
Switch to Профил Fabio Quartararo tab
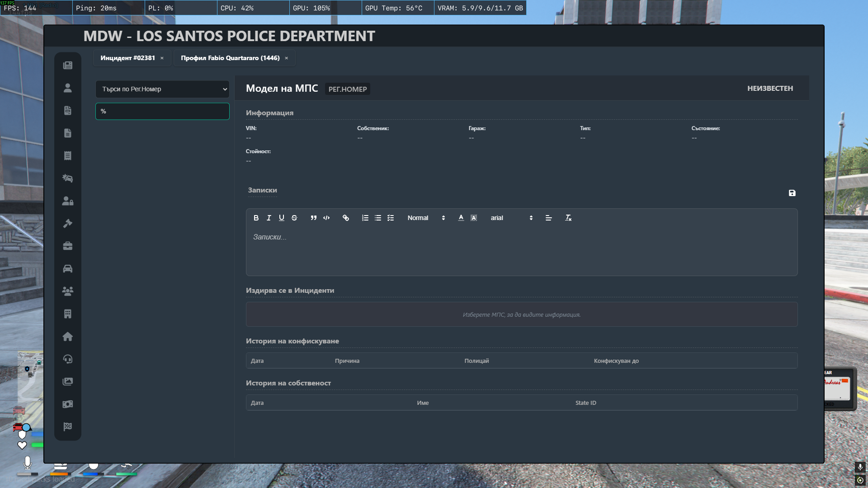(230, 58)
